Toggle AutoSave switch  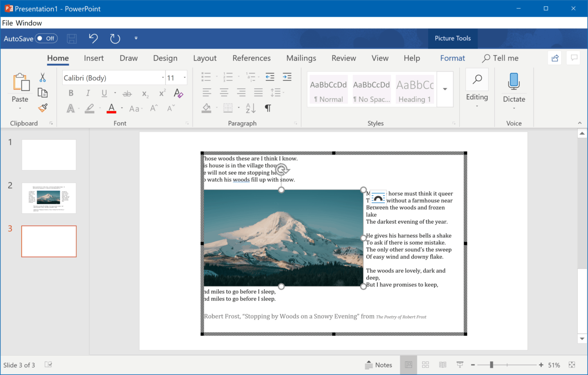46,38
